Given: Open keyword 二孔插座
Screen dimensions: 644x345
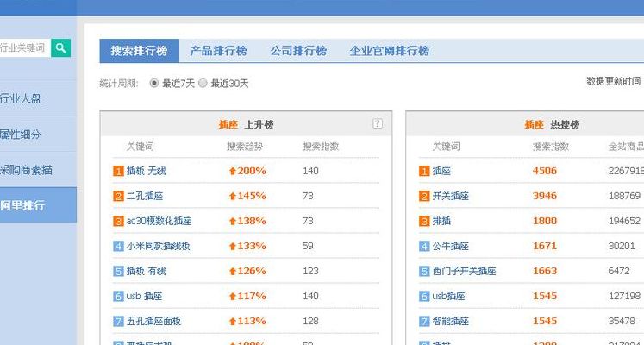Looking at the screenshot, I should [x=145, y=196].
